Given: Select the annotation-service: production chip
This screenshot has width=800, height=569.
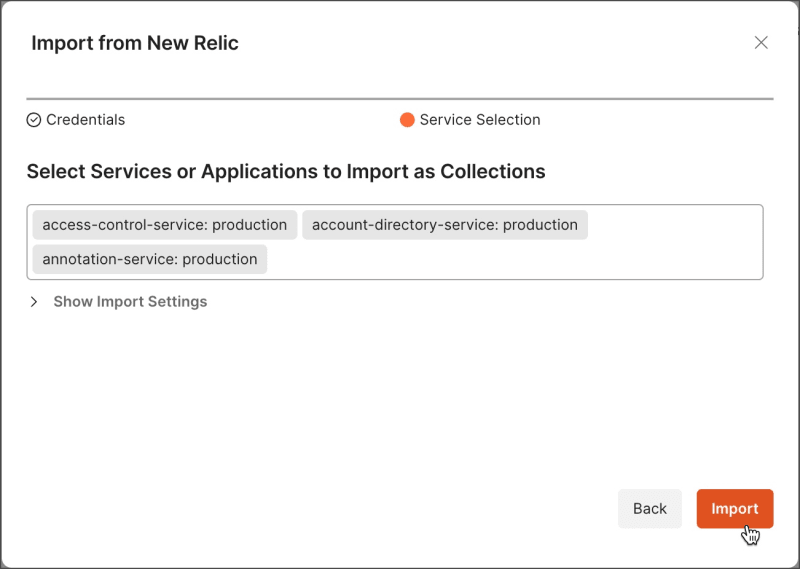Looking at the screenshot, I should 149,259.
